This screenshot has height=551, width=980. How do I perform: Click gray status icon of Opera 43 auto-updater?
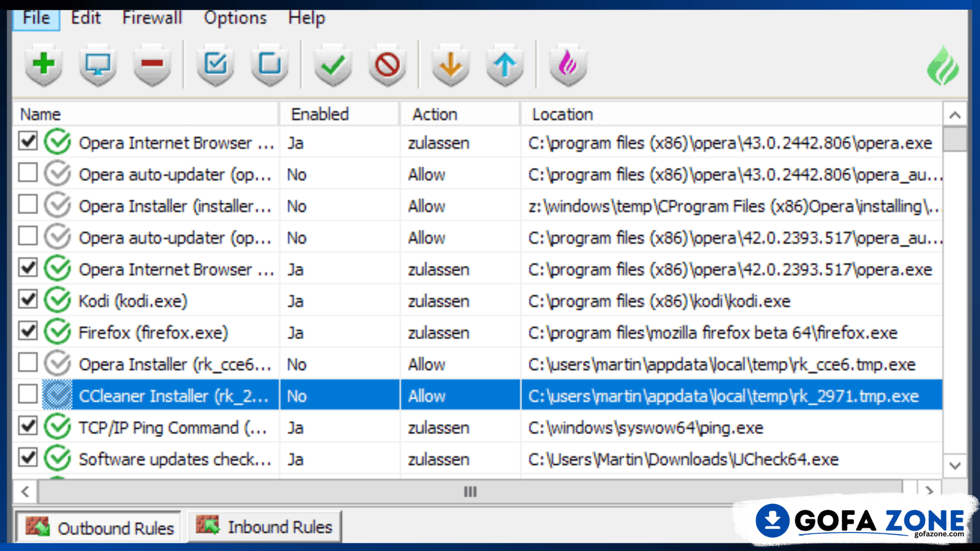pyautogui.click(x=58, y=173)
